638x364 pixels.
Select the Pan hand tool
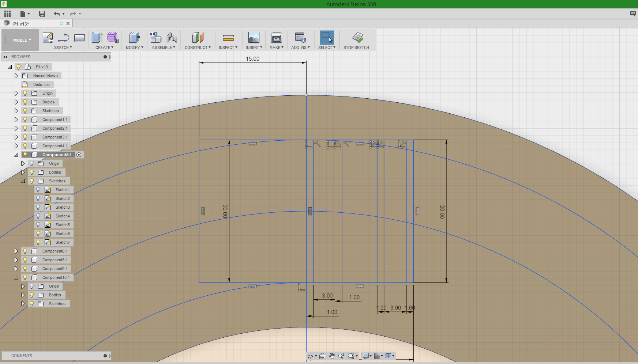coord(332,356)
